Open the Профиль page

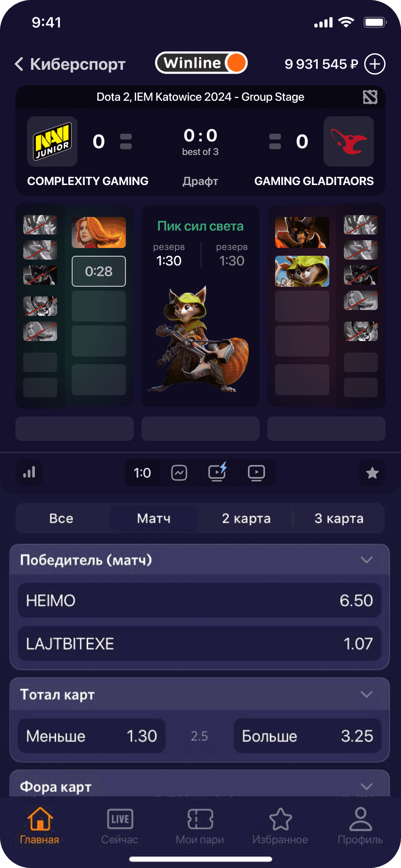360,827
